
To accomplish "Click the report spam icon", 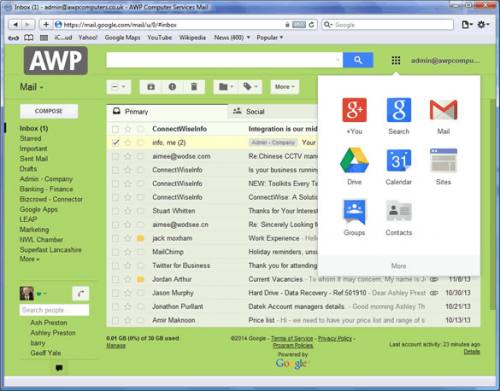I will (x=172, y=87).
